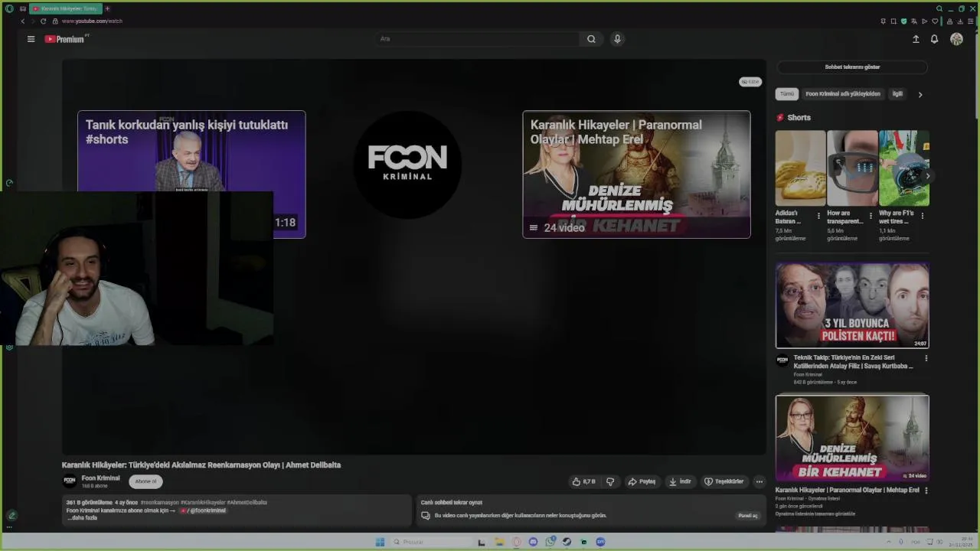
Task: Open more actions ellipsis under video
Action: (x=759, y=481)
